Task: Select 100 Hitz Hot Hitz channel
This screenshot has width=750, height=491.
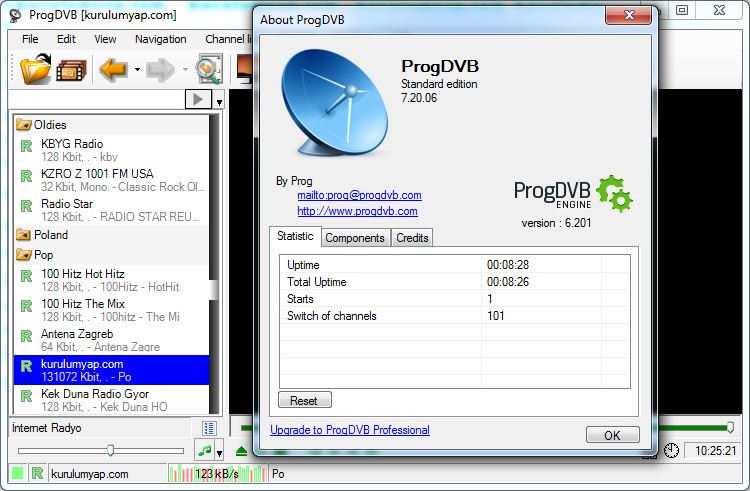Action: [x=111, y=280]
